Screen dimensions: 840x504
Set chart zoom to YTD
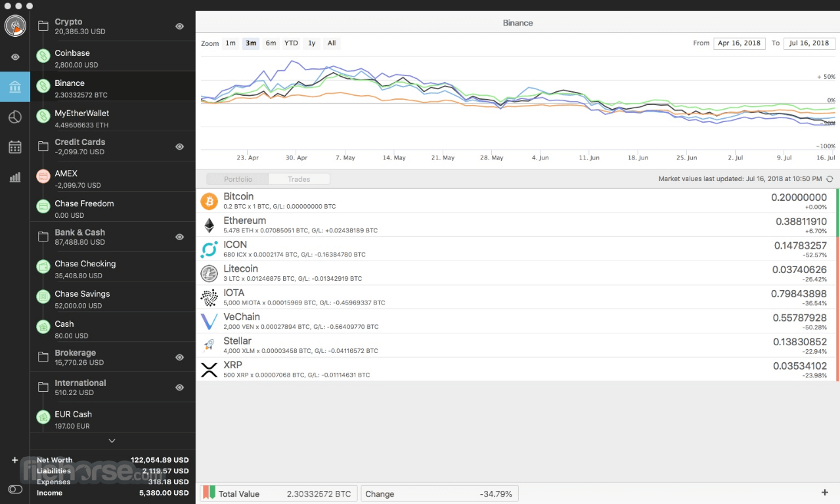pyautogui.click(x=291, y=43)
